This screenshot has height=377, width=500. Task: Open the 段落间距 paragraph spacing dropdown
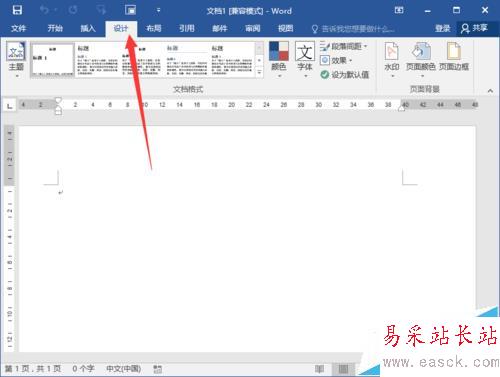344,46
